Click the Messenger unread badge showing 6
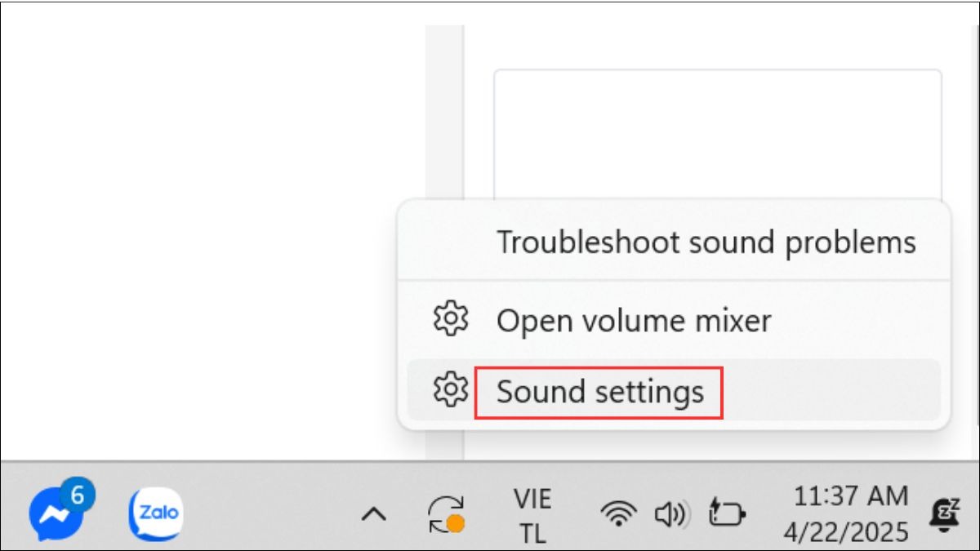 [78, 495]
